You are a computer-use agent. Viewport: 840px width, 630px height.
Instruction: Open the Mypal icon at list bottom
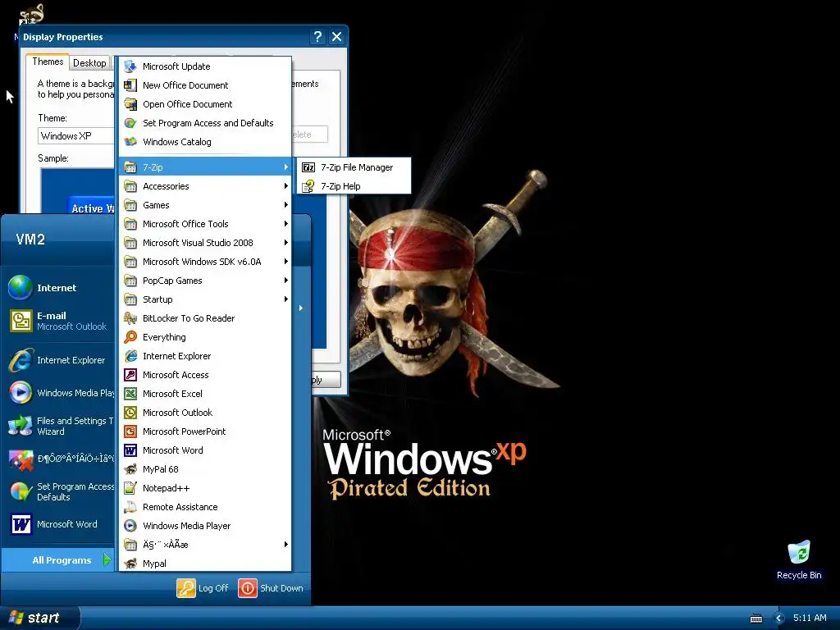click(x=130, y=564)
